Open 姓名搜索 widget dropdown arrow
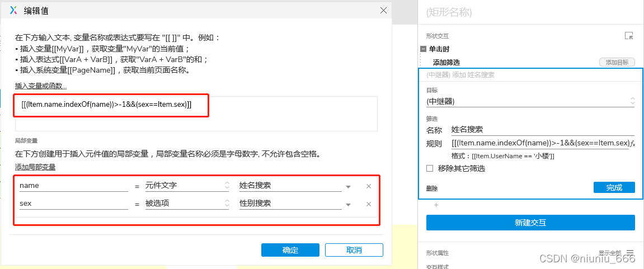Screen dimensions: 644x269 pos(348,187)
